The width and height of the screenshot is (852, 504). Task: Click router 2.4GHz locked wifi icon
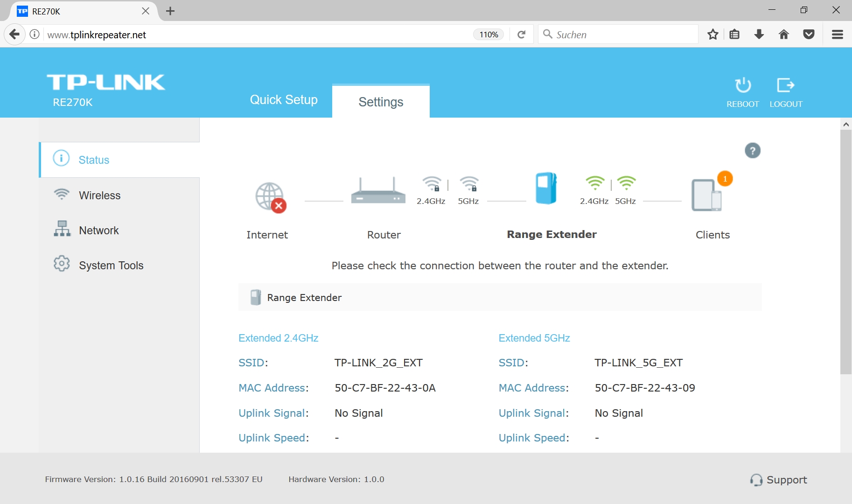(x=432, y=183)
